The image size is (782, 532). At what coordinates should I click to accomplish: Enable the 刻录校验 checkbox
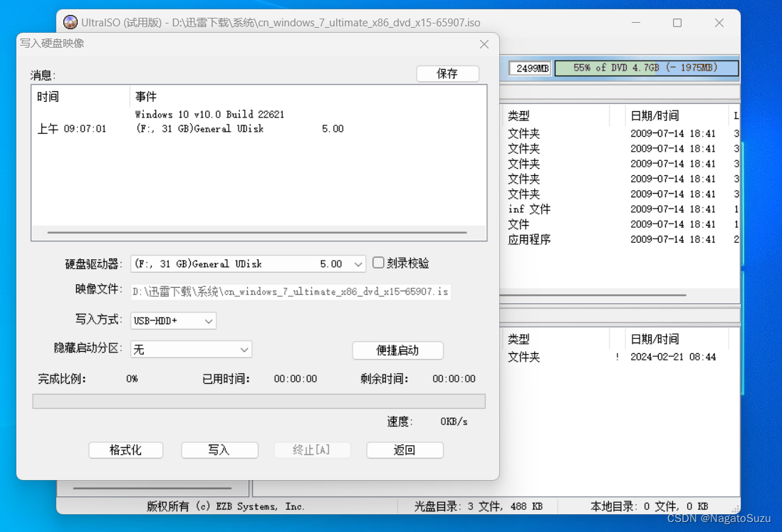pos(378,263)
